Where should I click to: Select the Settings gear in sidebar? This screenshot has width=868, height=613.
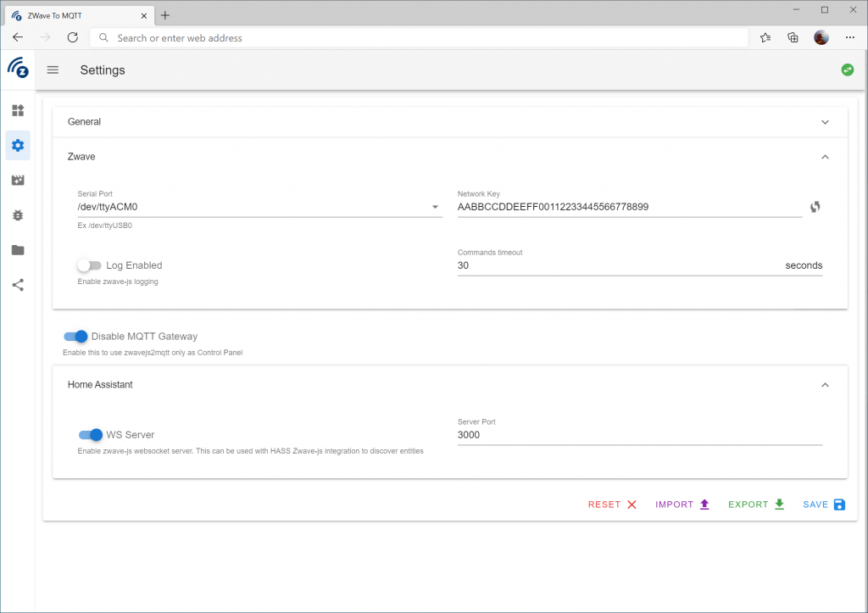(18, 145)
